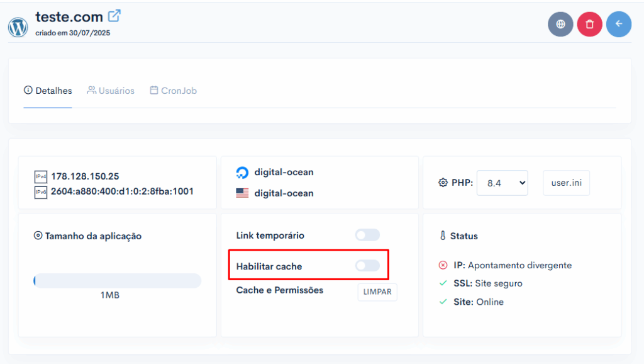Click the DigitalOcean provider logo icon
The image size is (644, 364).
[x=242, y=173]
